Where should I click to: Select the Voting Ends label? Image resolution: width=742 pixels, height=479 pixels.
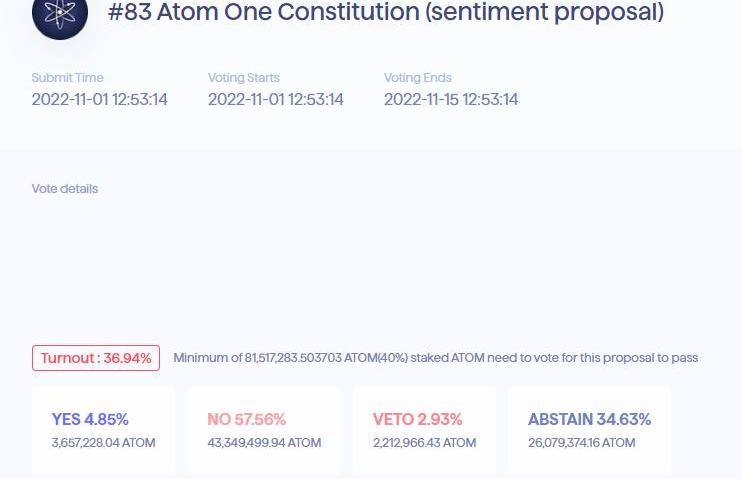point(417,78)
